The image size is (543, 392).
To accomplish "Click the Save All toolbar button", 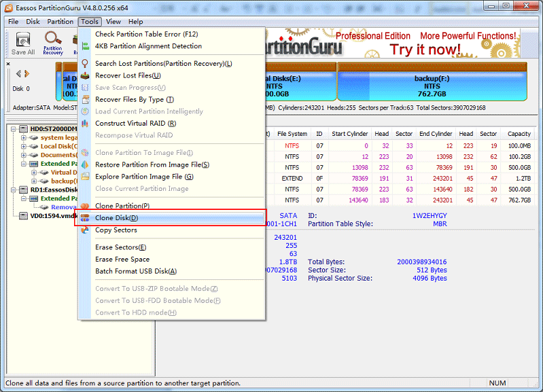I will 23,43.
